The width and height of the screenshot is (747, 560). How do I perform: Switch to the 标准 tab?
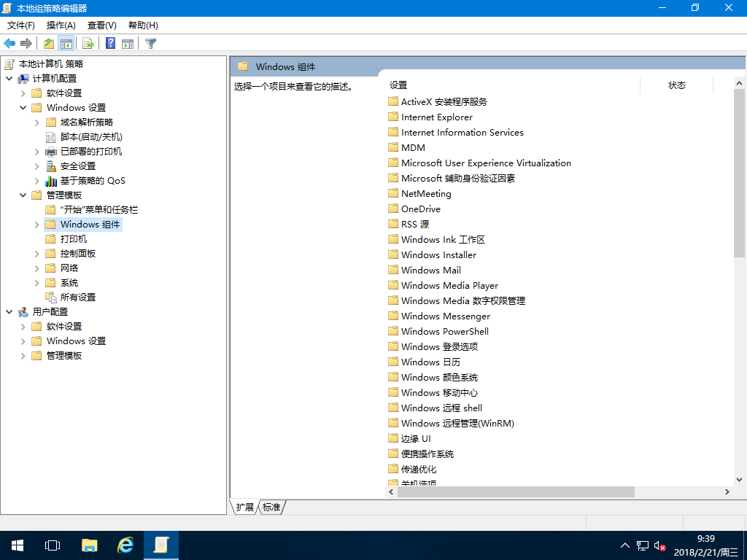tap(271, 507)
